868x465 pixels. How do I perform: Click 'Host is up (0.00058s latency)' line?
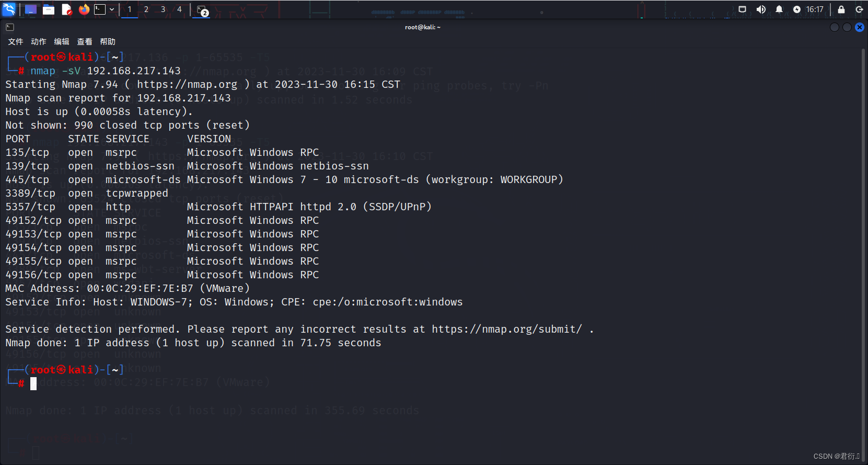99,111
